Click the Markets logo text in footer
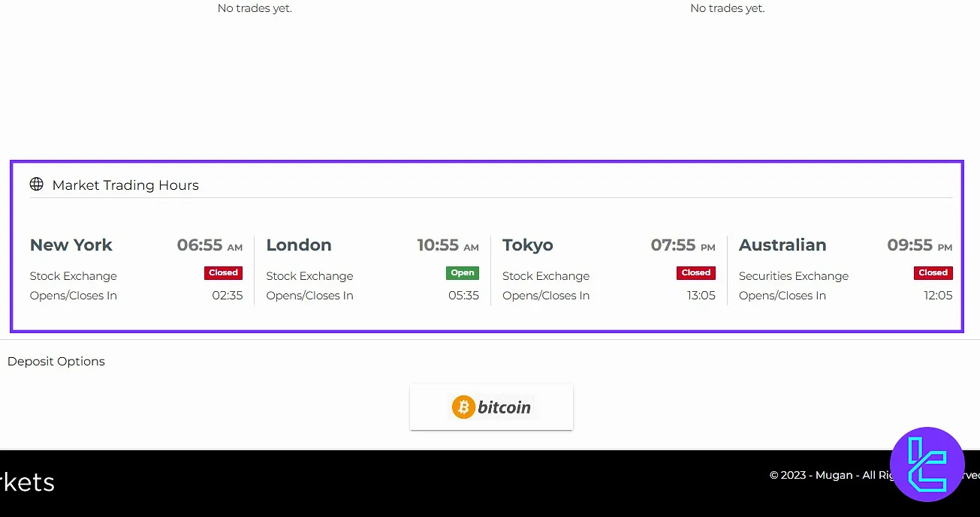Image resolution: width=980 pixels, height=517 pixels. tap(27, 482)
